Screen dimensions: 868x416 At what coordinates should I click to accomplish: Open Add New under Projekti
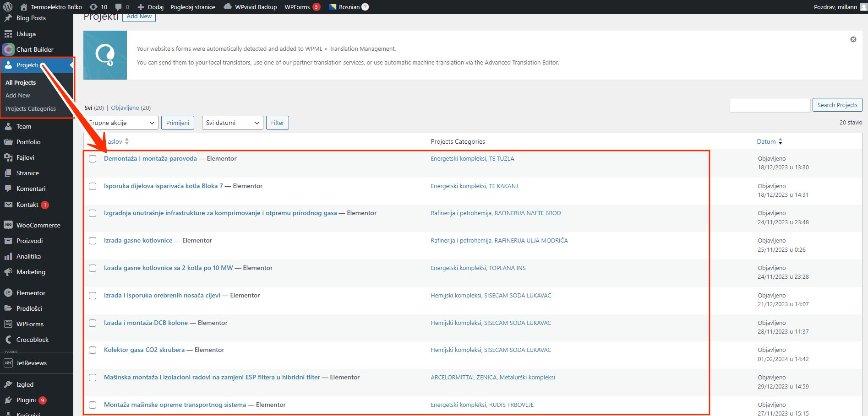(x=18, y=95)
